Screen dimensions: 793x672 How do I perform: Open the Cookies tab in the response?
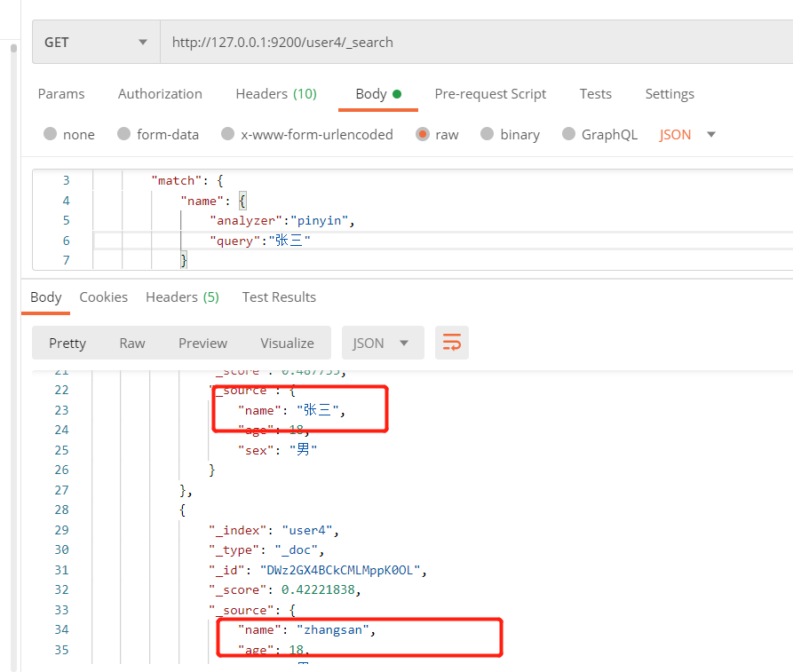103,296
